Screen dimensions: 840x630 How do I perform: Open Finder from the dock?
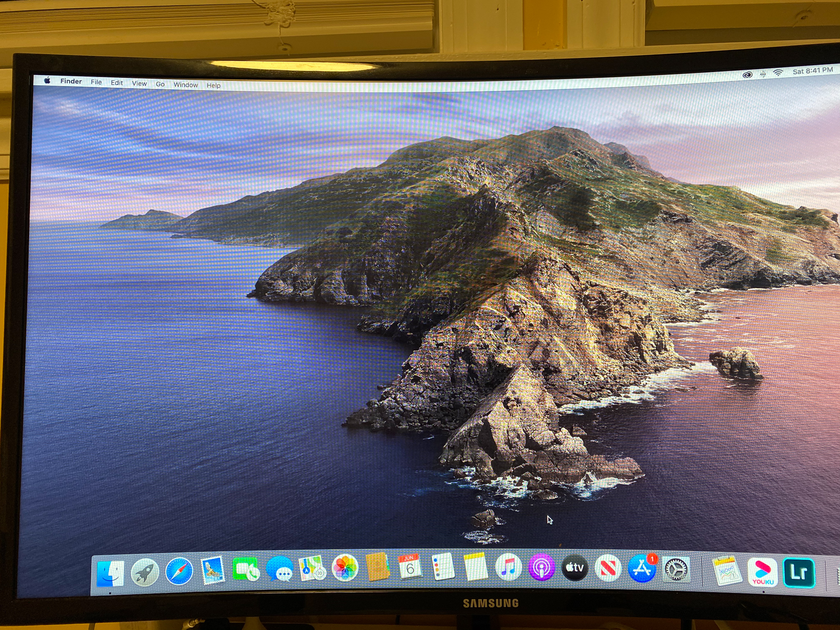click(x=110, y=573)
